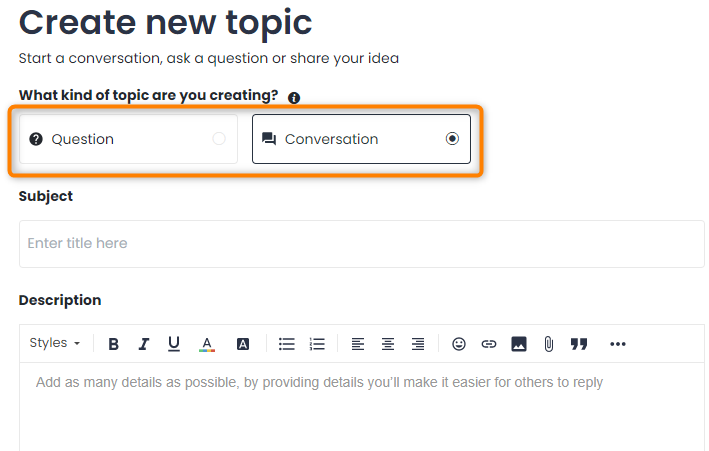
Task: Create a numbered list
Action: (x=317, y=344)
